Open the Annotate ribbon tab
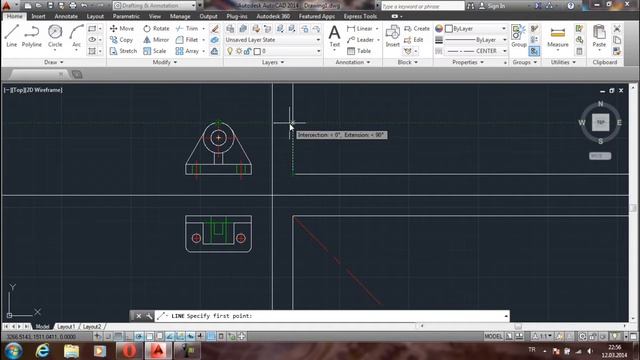Screen dimensions: 640x360 [x=66, y=16]
